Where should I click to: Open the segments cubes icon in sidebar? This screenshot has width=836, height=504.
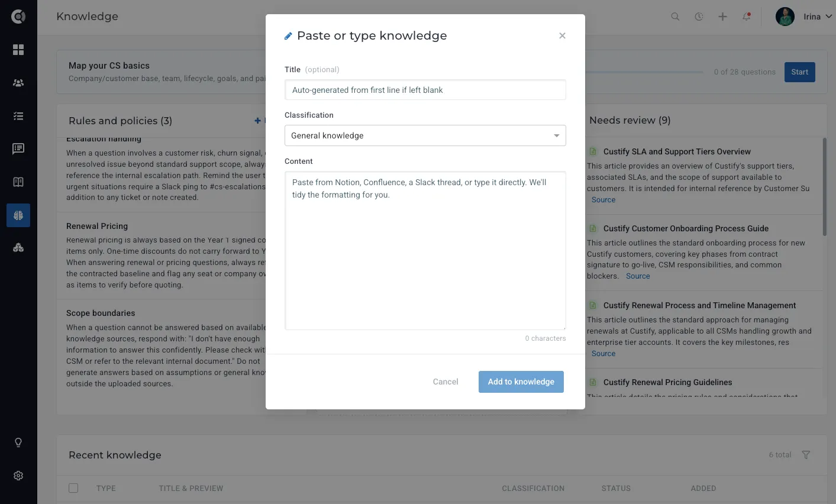click(18, 248)
